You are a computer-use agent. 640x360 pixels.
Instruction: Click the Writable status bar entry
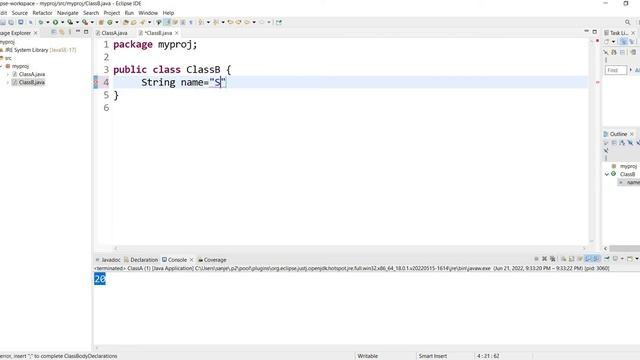tap(367, 356)
